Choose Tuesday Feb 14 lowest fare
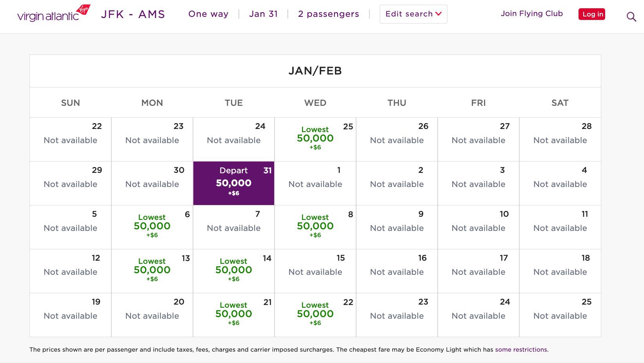This screenshot has height=363, width=644. 234,270
